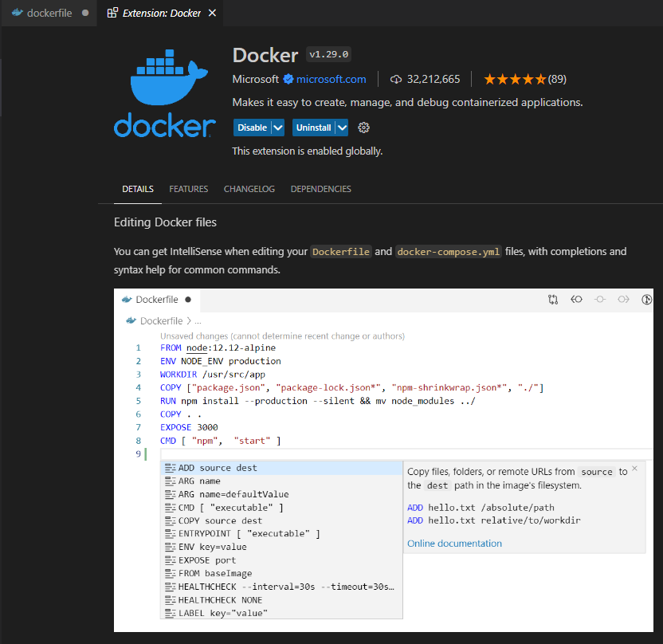Image resolution: width=663 pixels, height=644 pixels.
Task: Click the install count download icon
Action: click(x=396, y=80)
